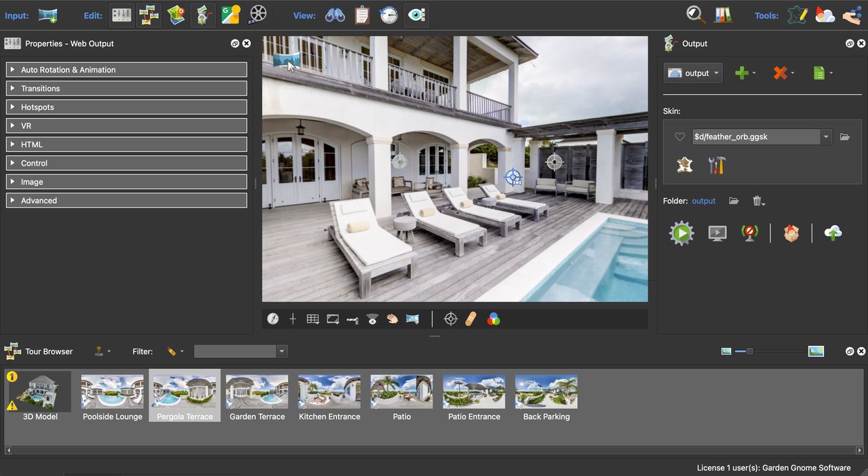Viewport: 868px width, 476px height.
Task: Select the Kitchen Entrance thumbnail
Action: 330,397
